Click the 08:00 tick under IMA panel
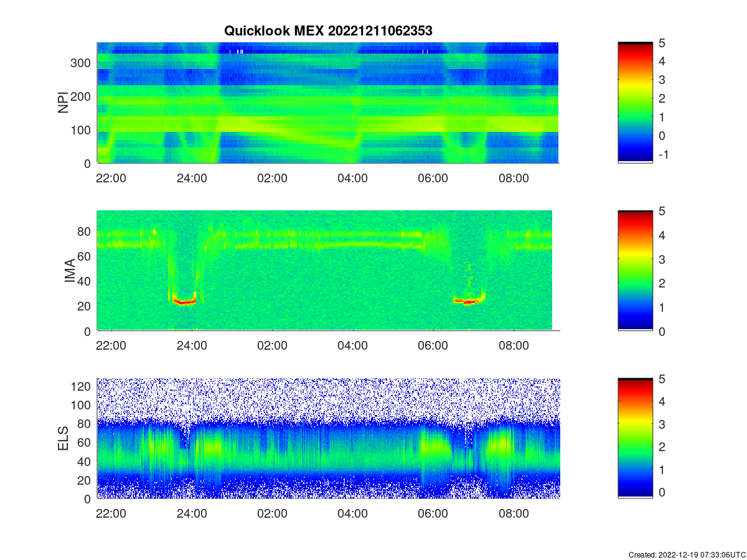Viewport: 747px width, 560px height. [514, 346]
